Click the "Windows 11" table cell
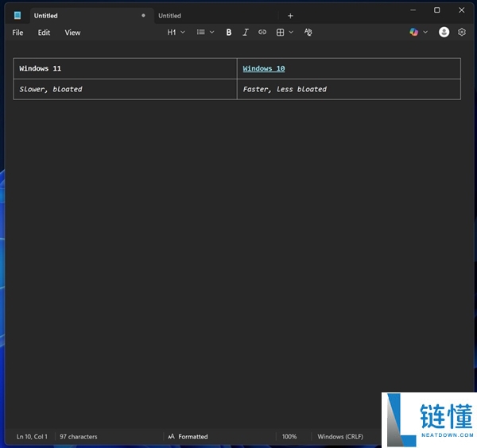The width and height of the screenshot is (477, 448). tap(125, 68)
